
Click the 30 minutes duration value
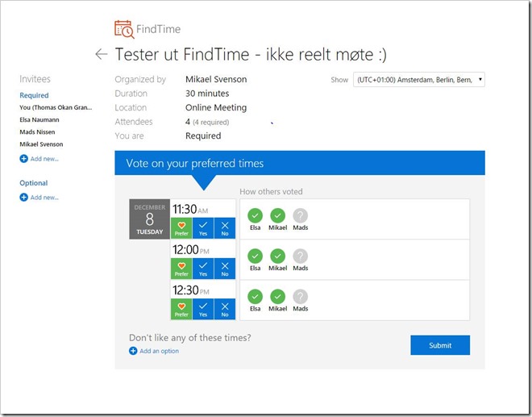coord(207,94)
